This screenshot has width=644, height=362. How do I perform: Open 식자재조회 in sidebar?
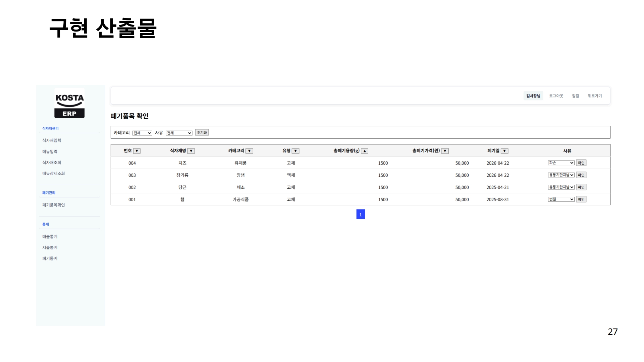click(x=52, y=163)
